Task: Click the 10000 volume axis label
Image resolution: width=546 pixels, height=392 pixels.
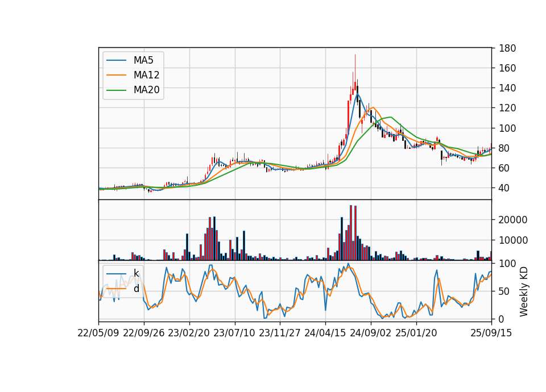Action: click(513, 240)
